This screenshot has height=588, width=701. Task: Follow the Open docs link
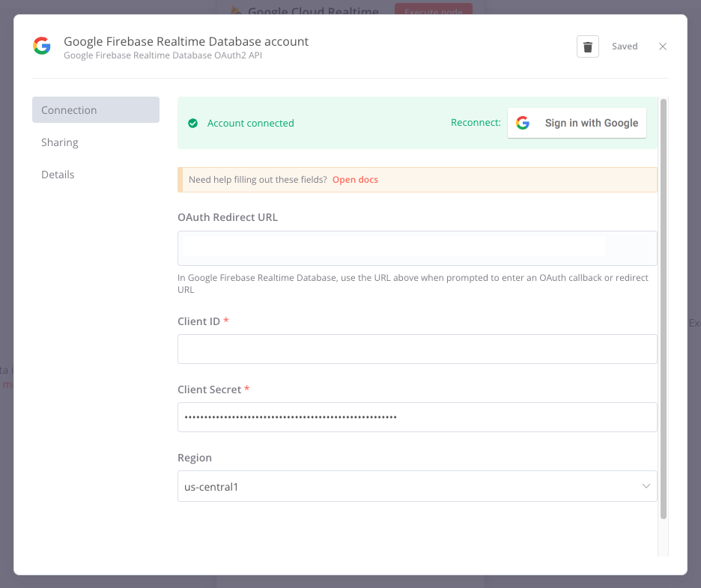tap(355, 180)
